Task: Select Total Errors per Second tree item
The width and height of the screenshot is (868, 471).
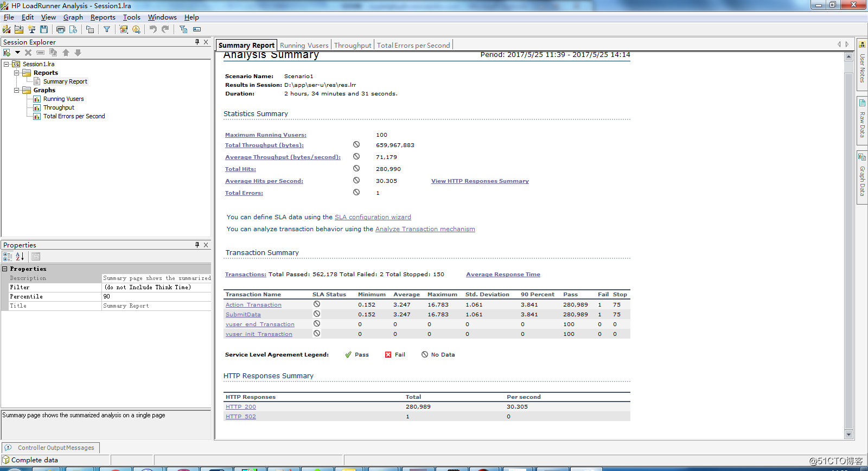Action: (74, 116)
